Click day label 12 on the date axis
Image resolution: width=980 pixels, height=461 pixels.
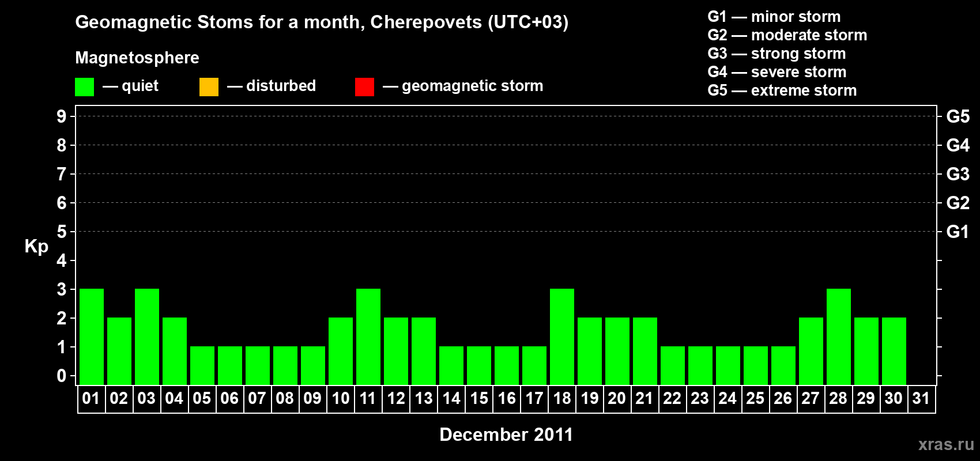pos(396,399)
